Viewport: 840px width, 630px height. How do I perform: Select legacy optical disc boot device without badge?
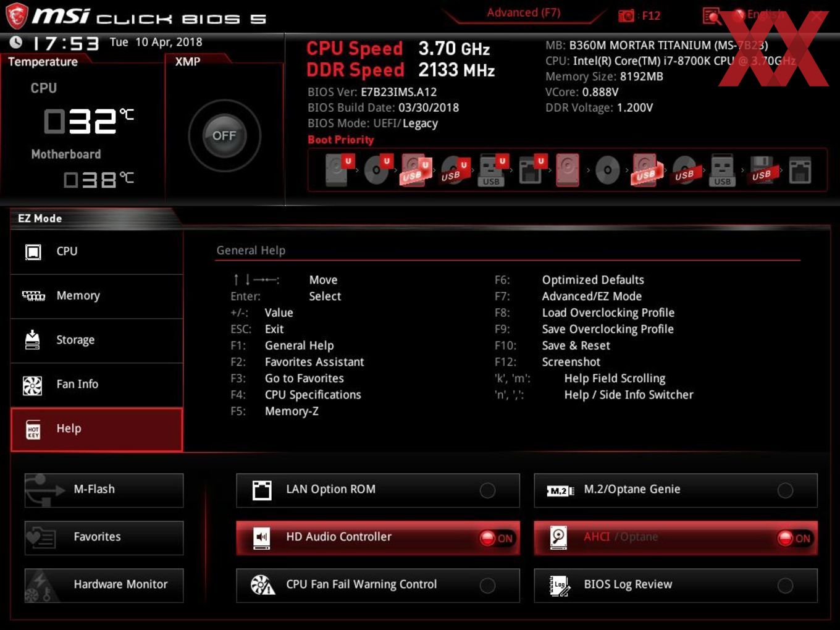(x=607, y=170)
